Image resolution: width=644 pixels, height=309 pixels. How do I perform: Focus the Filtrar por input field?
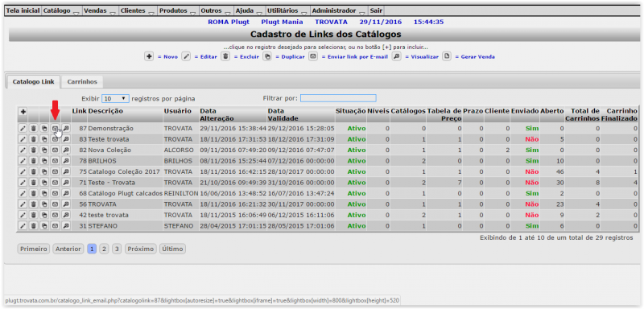pos(338,98)
